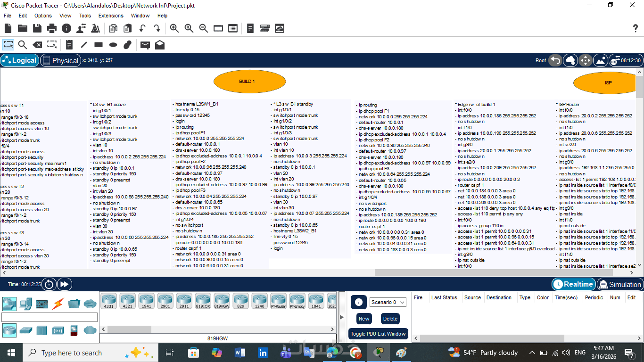Image resolution: width=644 pixels, height=362 pixels.
Task: Choose the Security firewall subcategory
Action: pos(74,330)
